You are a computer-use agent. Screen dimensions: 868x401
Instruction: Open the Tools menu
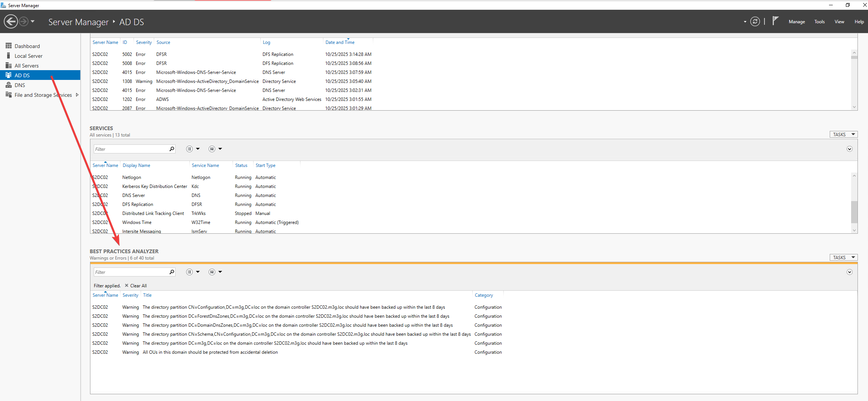(x=819, y=22)
